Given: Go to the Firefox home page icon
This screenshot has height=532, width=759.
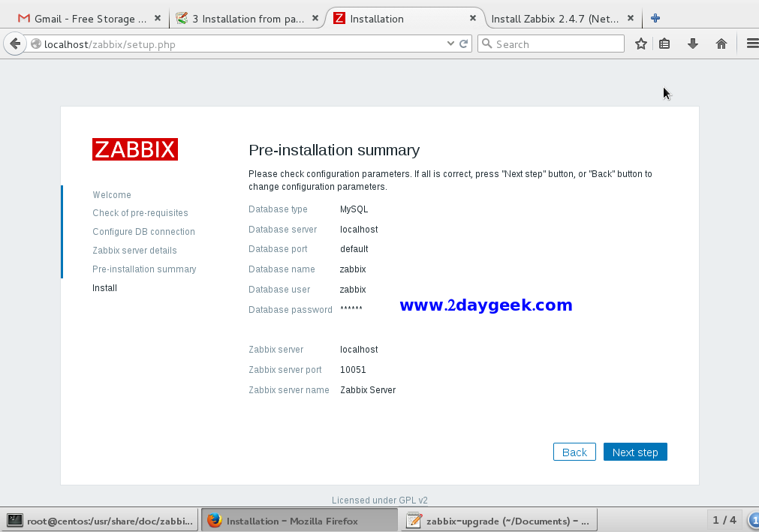Looking at the screenshot, I should click(x=721, y=44).
